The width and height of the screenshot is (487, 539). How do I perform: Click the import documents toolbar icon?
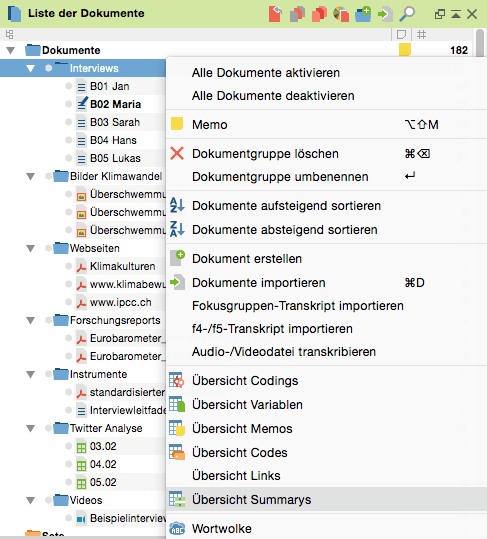[385, 14]
